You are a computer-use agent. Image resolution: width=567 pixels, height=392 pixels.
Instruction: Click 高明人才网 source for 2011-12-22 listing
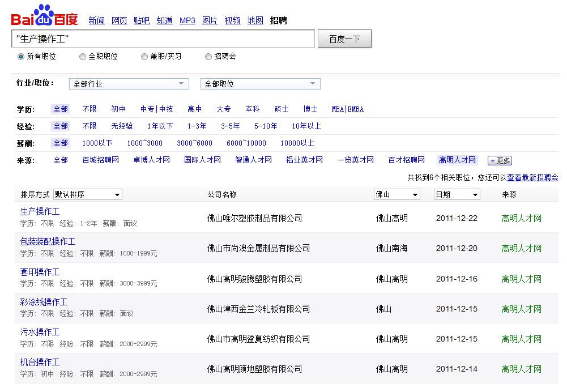point(522,219)
